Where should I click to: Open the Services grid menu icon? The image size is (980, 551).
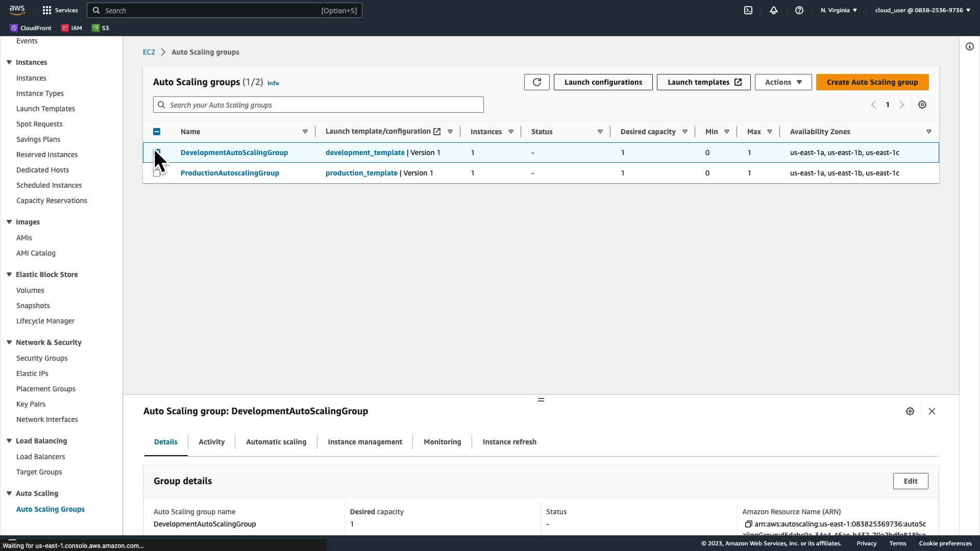point(47,10)
